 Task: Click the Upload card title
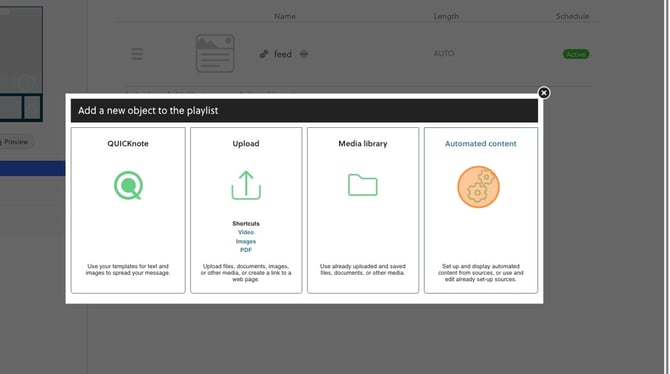coord(246,144)
